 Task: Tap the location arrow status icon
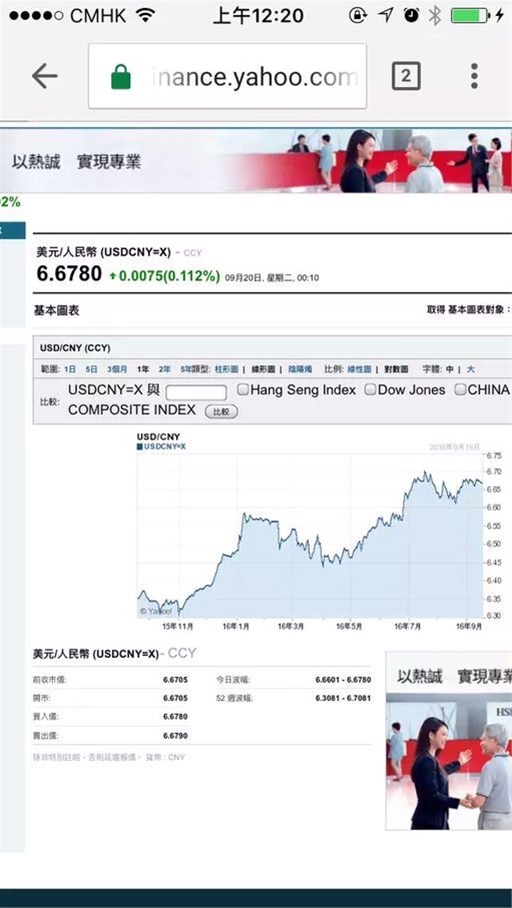tap(386, 16)
